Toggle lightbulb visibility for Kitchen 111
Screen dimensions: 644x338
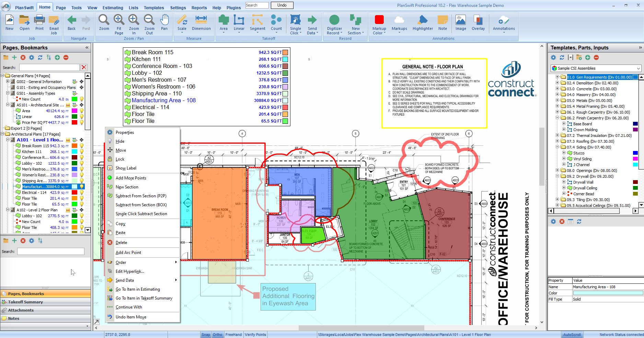tap(82, 152)
